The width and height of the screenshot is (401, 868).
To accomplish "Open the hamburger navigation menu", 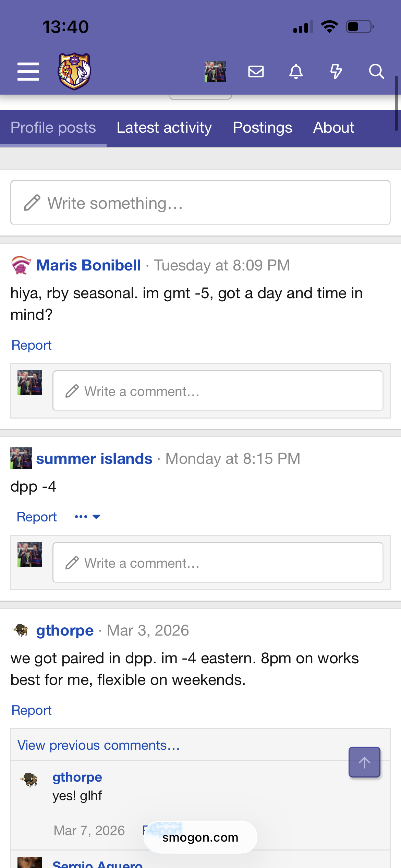I will tap(28, 72).
